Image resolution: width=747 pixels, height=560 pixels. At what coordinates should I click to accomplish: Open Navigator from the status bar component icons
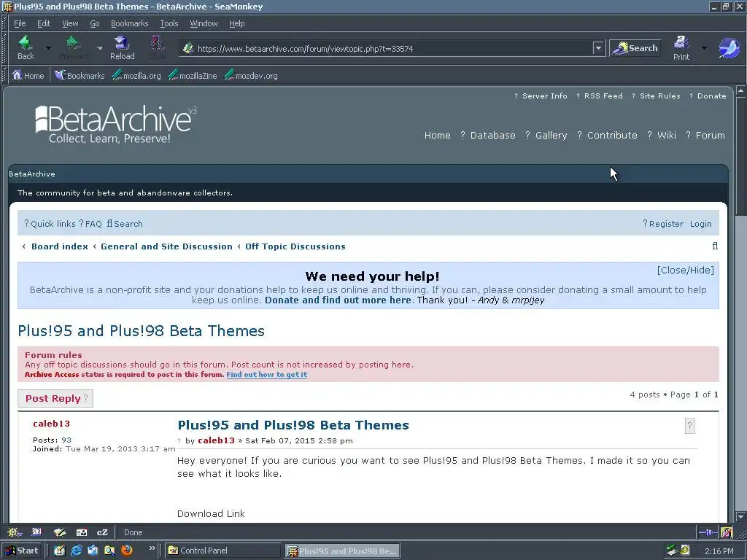[14, 532]
